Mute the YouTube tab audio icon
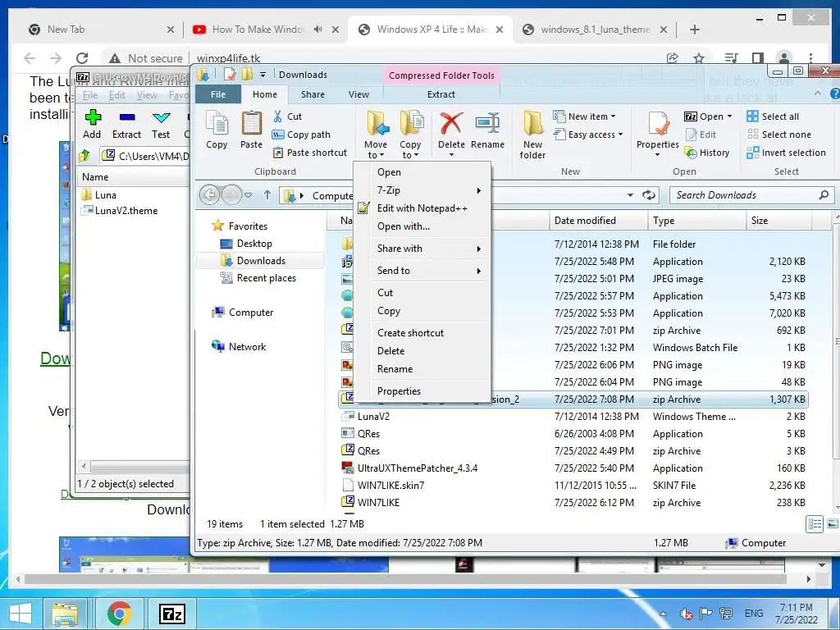840x630 pixels. (317, 30)
